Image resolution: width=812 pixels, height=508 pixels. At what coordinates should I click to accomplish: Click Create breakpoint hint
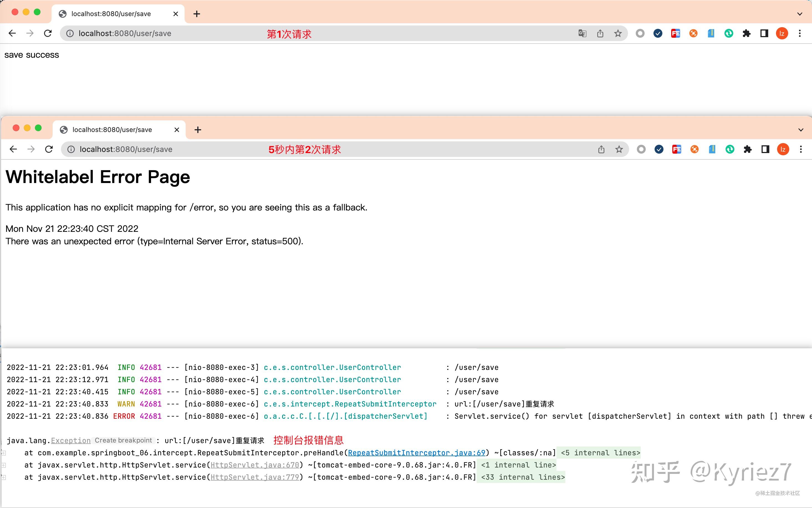coord(123,440)
